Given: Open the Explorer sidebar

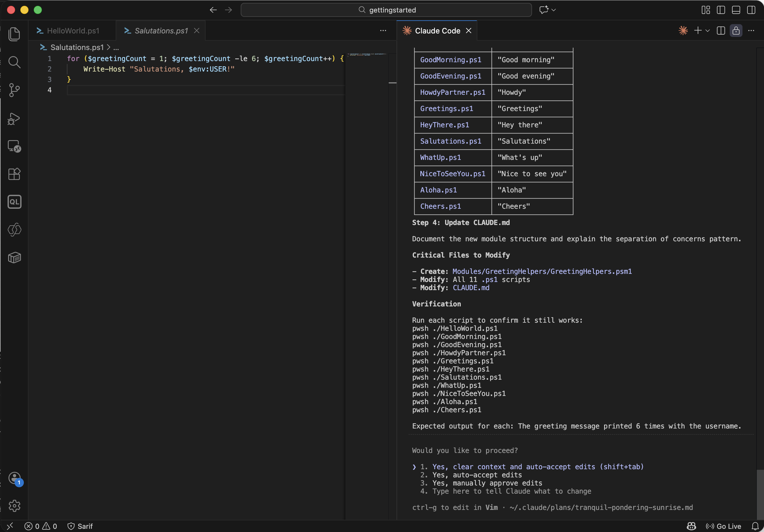Looking at the screenshot, I should 15,34.
